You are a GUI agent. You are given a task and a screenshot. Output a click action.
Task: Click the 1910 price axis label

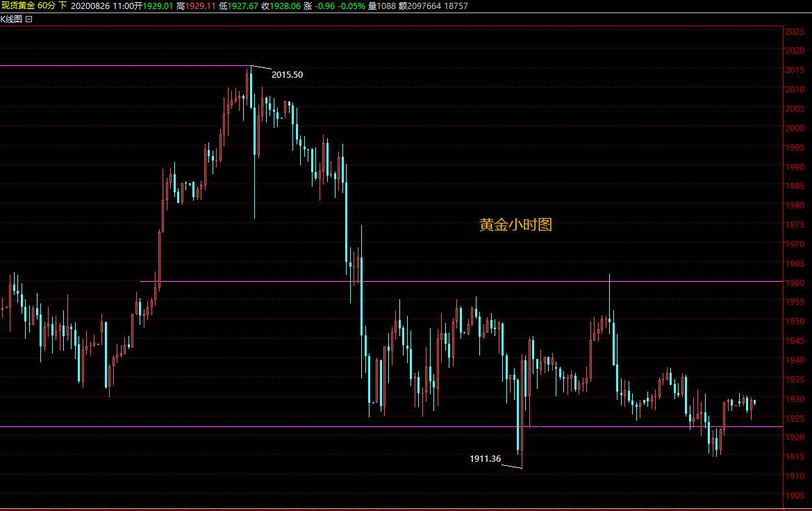795,476
